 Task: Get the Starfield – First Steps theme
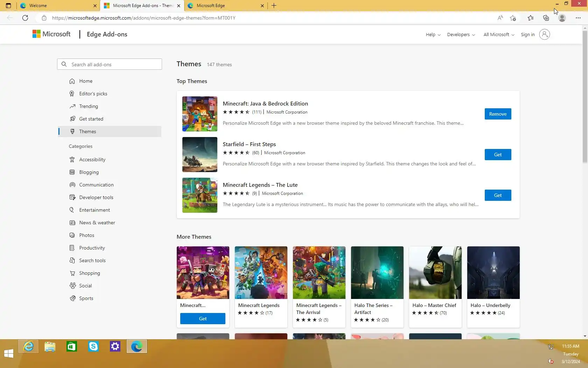[498, 155]
